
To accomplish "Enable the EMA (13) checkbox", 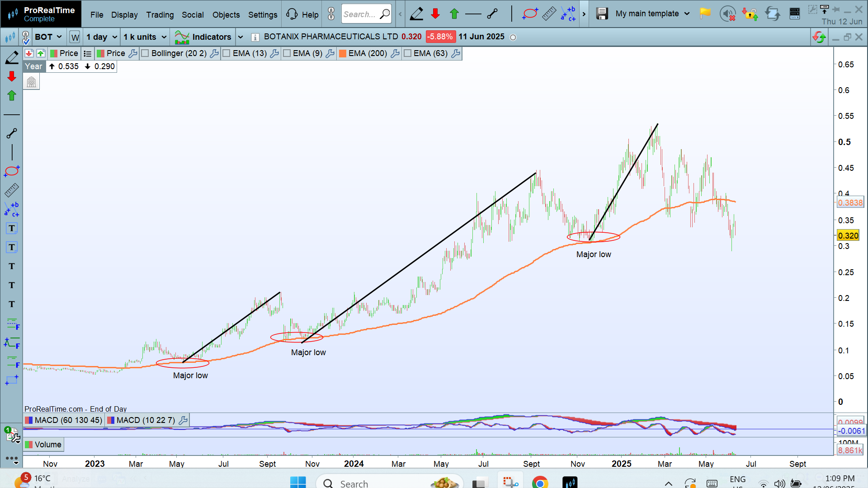I will pyautogui.click(x=226, y=53).
